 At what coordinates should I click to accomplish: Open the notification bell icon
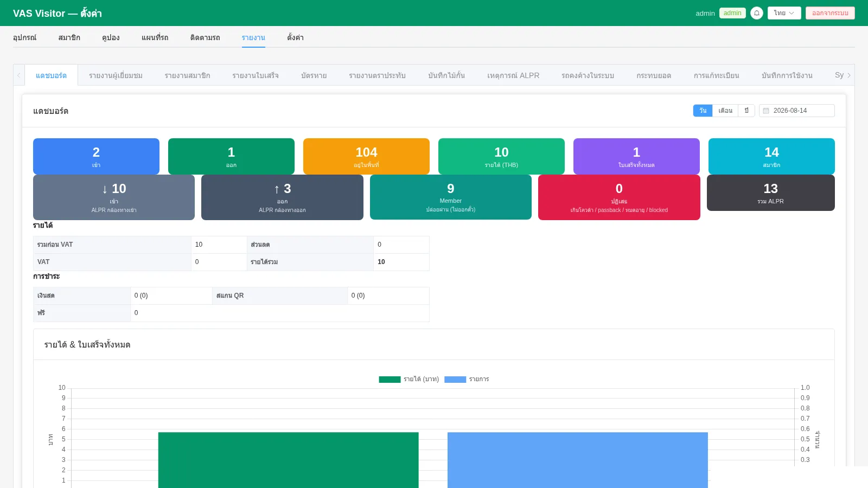pyautogui.click(x=757, y=13)
